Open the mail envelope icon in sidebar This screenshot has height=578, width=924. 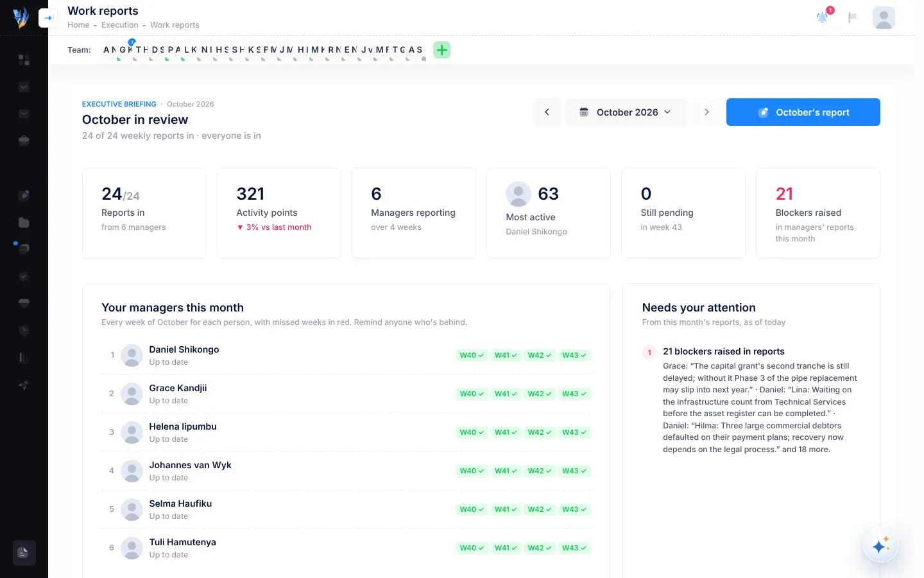point(24,114)
